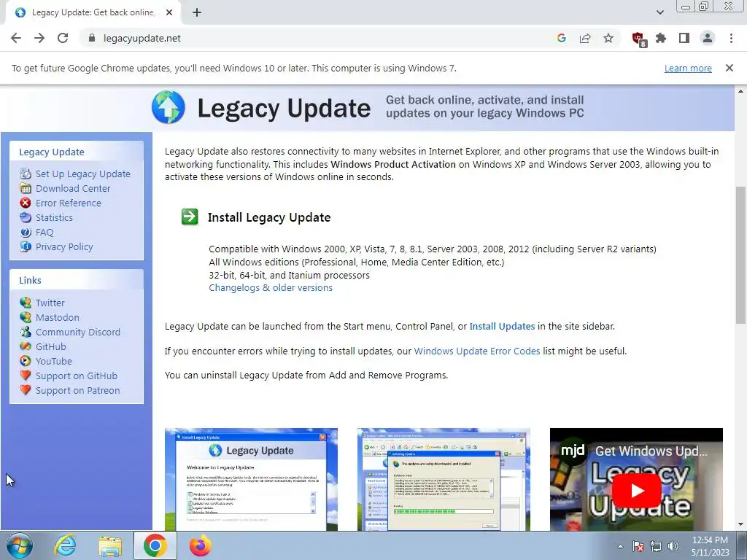This screenshot has width=747, height=560.
Task: Select the Legacy Update browser tab
Action: pos(93,12)
